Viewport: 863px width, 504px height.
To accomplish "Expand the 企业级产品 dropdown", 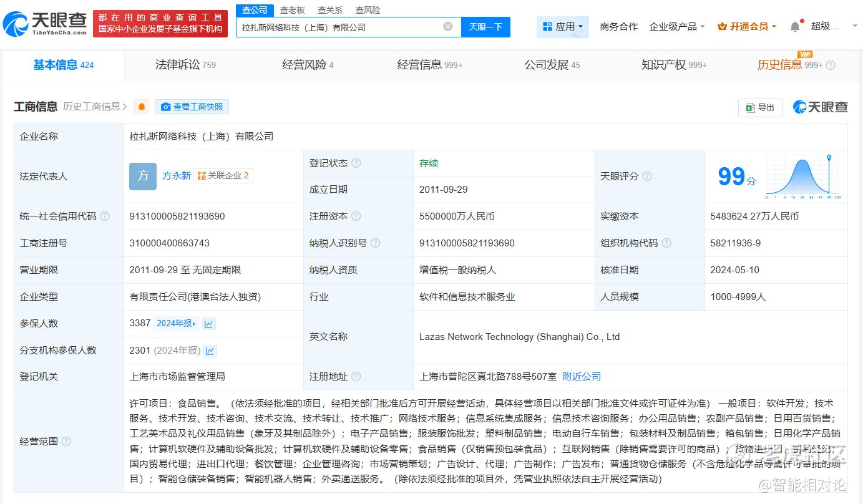I will (x=677, y=27).
